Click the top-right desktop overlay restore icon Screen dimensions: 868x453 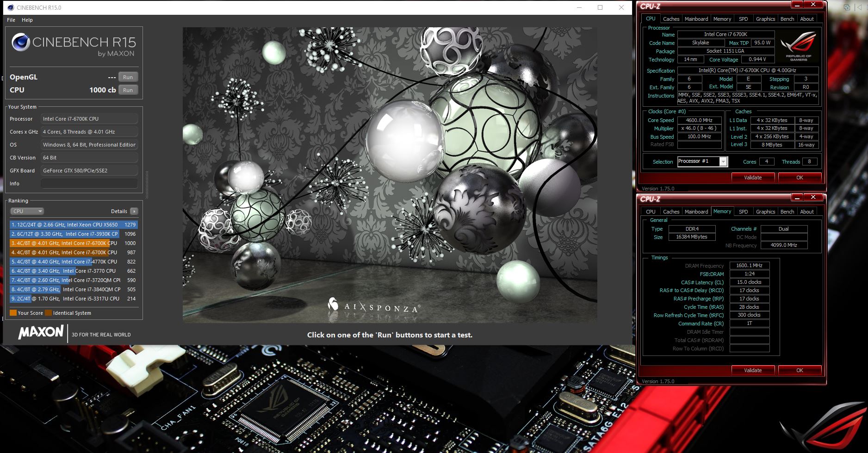(x=847, y=7)
